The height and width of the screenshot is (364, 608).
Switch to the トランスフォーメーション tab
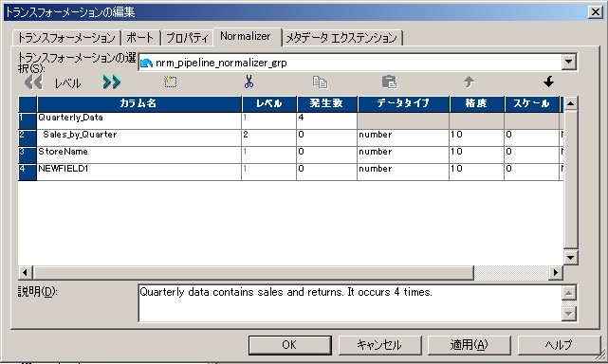click(66, 38)
